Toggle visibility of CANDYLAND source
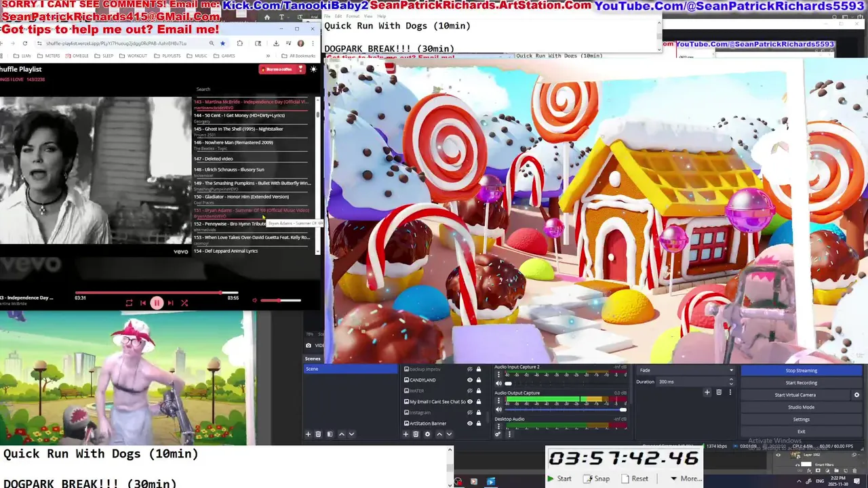868x488 pixels. click(469, 380)
